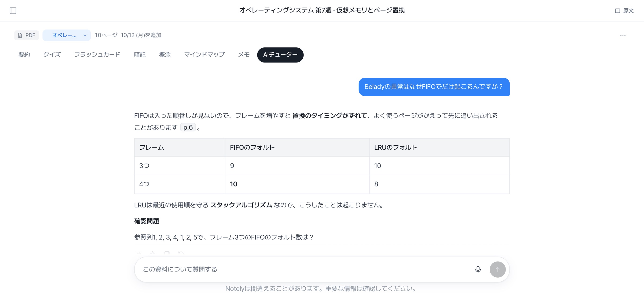Select the 概念 tab
Screen dimensions: 644x295
[165, 55]
